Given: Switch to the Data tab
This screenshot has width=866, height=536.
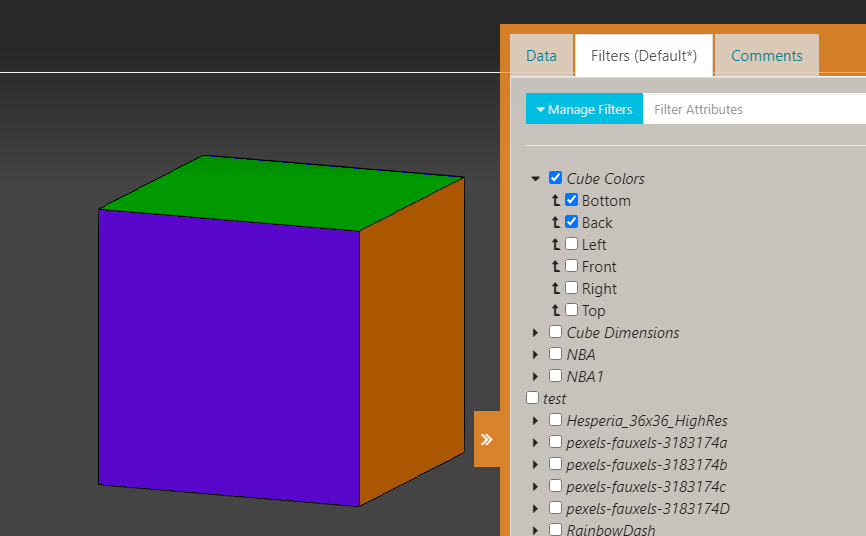Looking at the screenshot, I should click(541, 55).
